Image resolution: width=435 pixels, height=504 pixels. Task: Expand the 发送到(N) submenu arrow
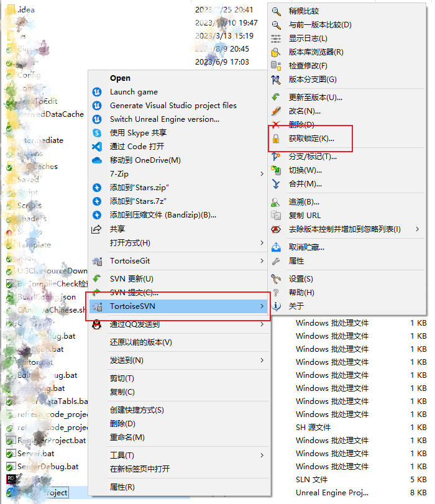point(262,360)
